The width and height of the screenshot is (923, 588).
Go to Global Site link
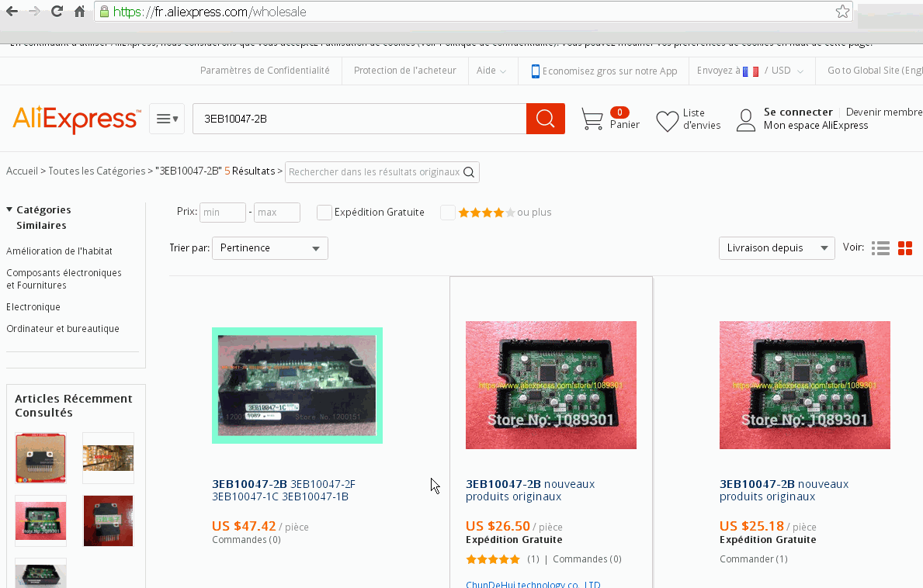click(x=875, y=71)
